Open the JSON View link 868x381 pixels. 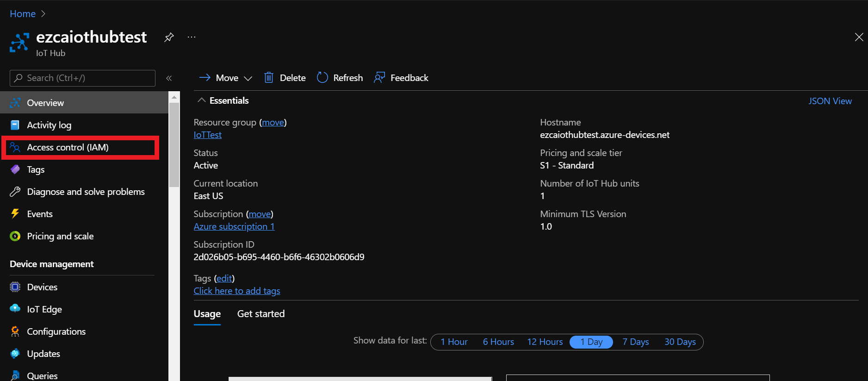tap(830, 101)
